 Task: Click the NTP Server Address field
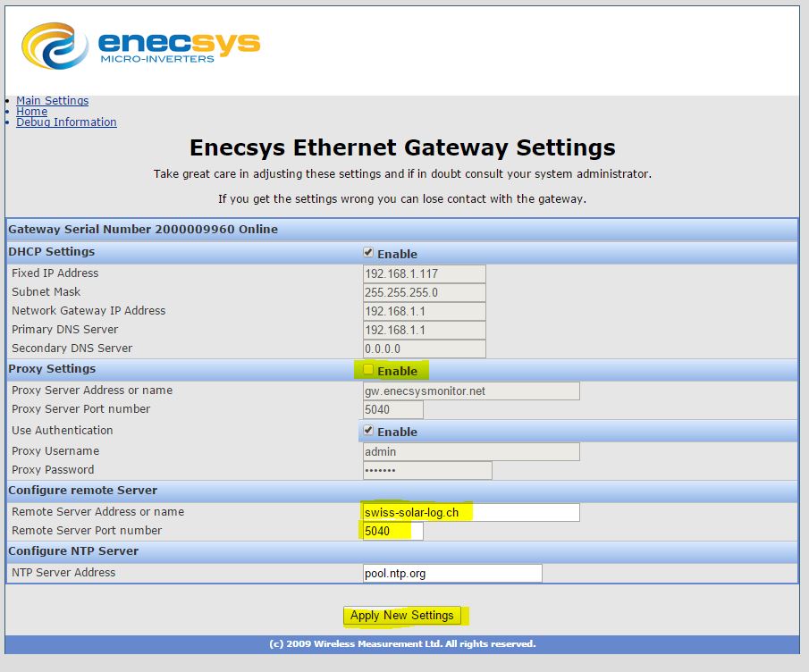[451, 573]
